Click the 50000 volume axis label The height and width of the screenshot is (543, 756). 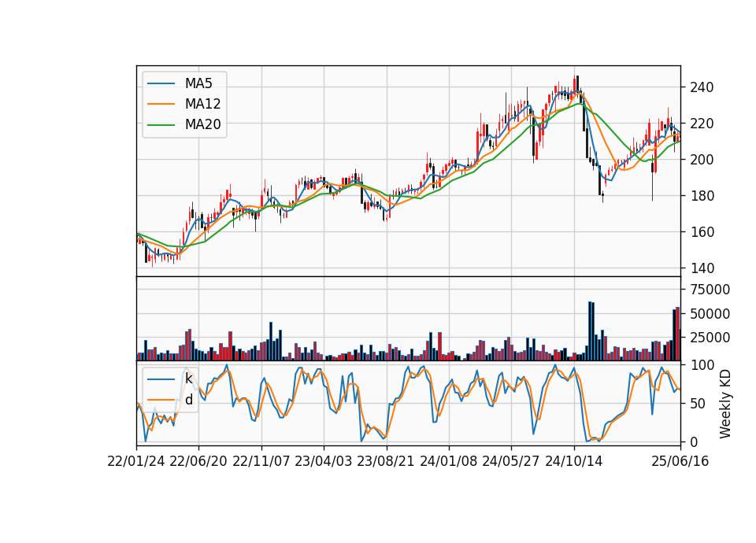tap(710, 314)
